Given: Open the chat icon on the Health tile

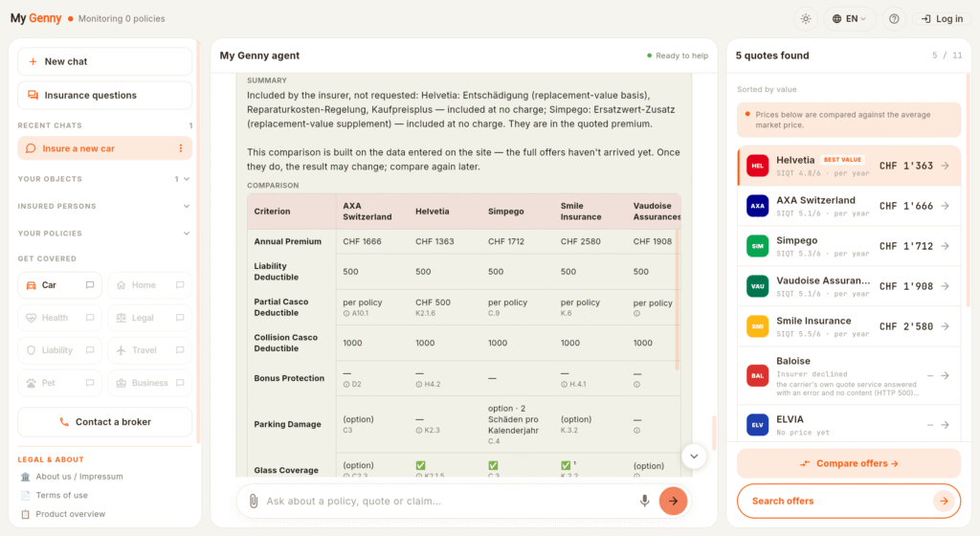Looking at the screenshot, I should [90, 318].
